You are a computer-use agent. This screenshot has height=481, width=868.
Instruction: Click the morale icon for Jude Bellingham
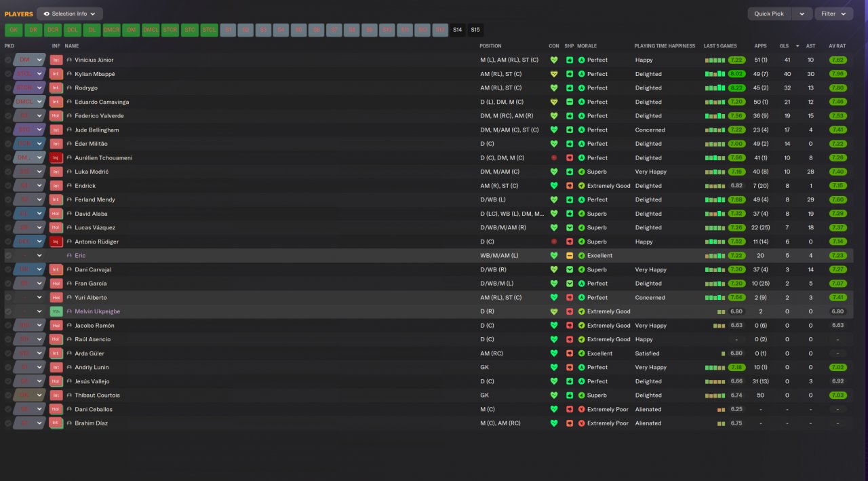(x=581, y=130)
